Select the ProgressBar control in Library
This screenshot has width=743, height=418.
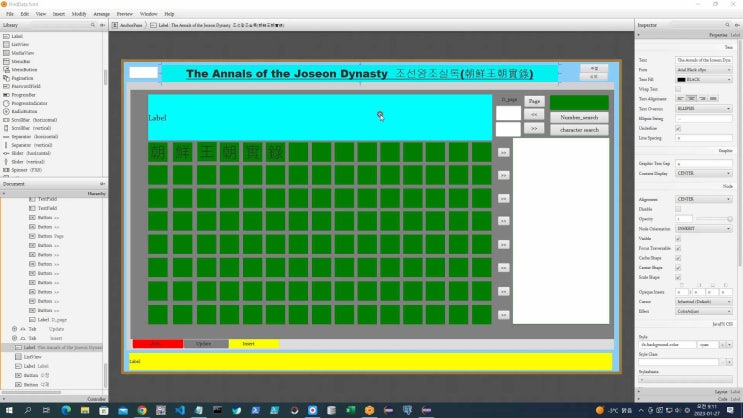tap(26, 95)
